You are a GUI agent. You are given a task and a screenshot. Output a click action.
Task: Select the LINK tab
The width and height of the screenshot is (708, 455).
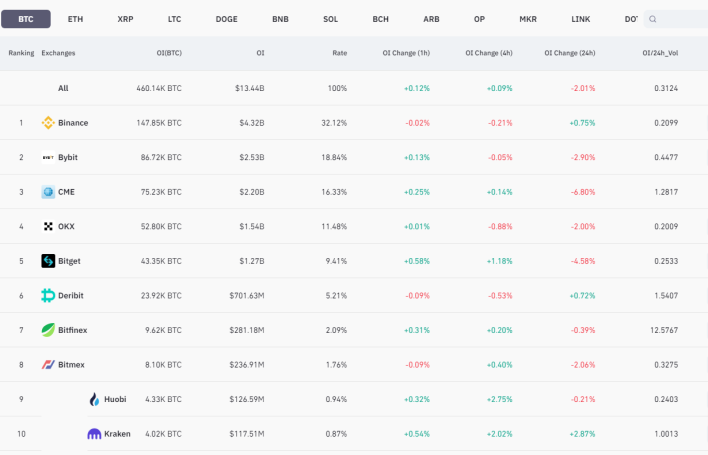pyautogui.click(x=580, y=19)
